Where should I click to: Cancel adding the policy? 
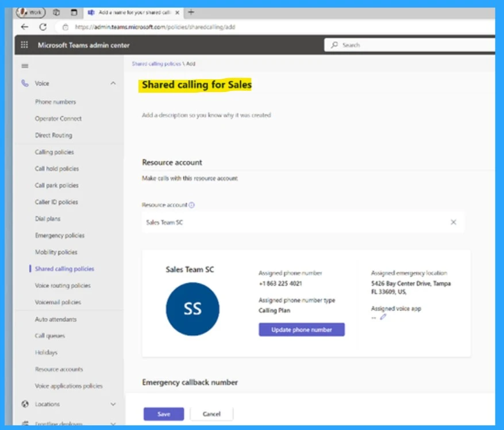tap(211, 414)
